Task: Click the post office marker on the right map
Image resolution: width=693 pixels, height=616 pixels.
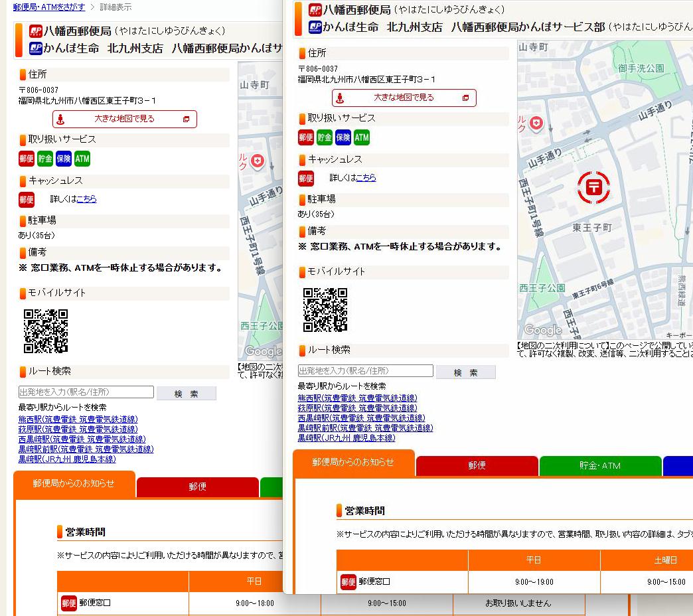Action: click(593, 187)
